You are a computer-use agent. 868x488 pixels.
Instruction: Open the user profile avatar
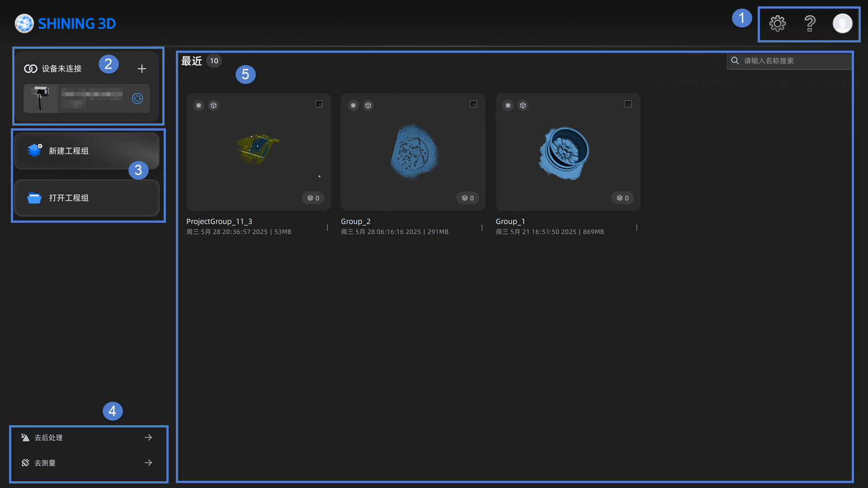[x=842, y=23]
